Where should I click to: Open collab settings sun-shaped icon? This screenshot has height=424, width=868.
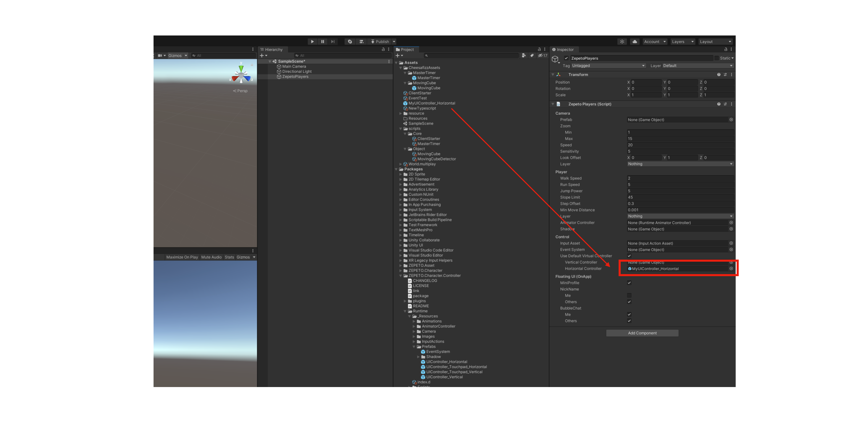click(622, 42)
